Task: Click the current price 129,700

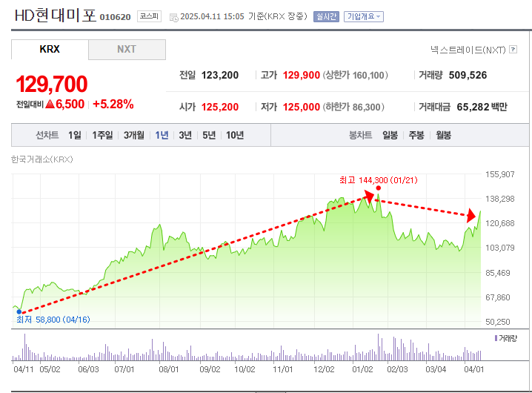Action: pyautogui.click(x=52, y=84)
